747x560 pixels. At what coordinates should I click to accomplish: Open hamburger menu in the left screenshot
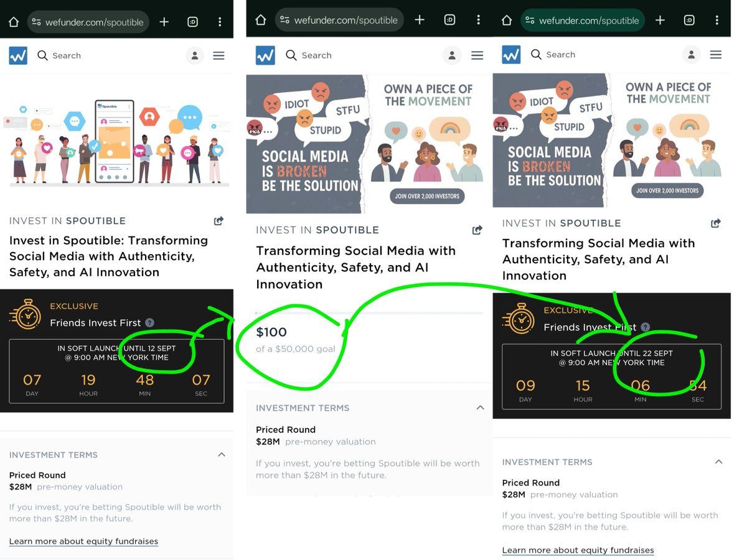pos(218,55)
